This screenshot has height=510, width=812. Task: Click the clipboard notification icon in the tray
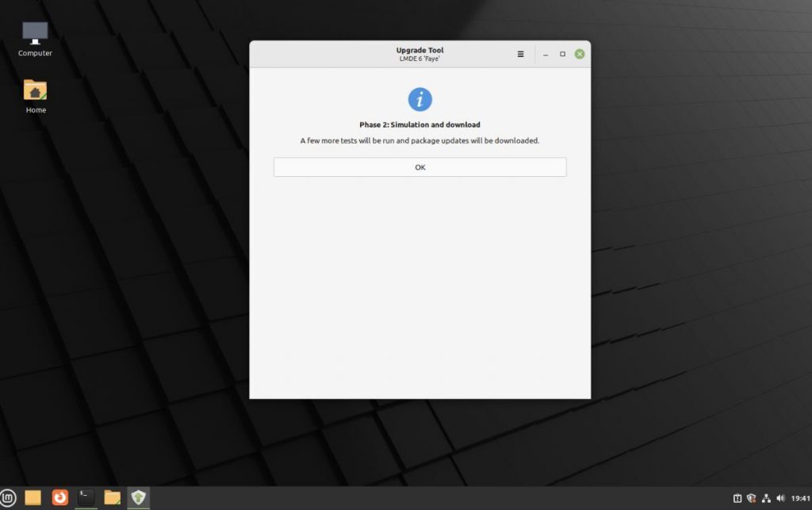click(x=737, y=498)
